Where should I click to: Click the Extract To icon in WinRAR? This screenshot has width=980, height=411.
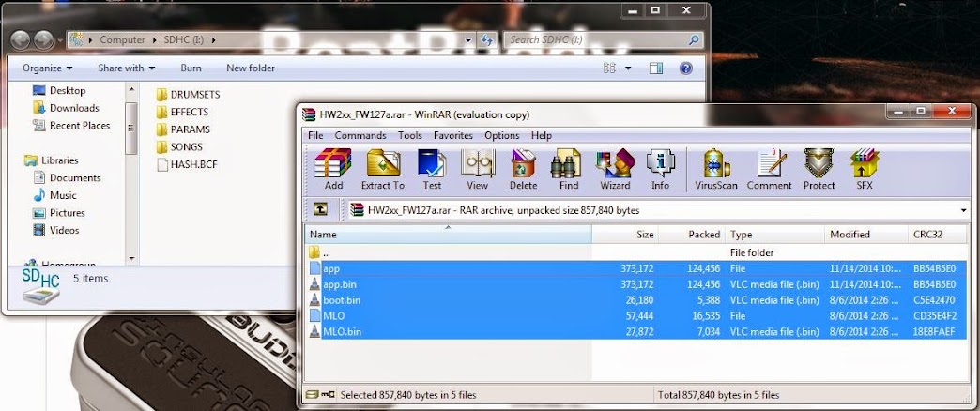382,169
